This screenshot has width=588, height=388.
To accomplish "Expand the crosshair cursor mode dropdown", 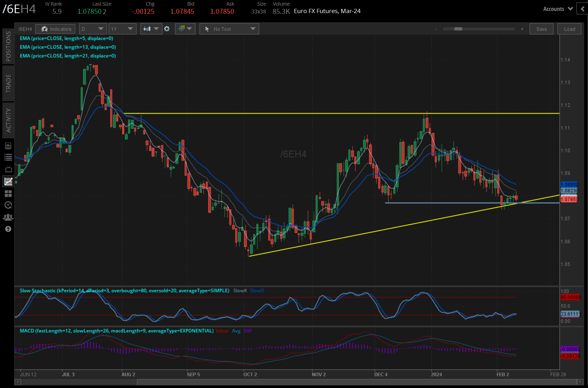I will click(x=185, y=29).
